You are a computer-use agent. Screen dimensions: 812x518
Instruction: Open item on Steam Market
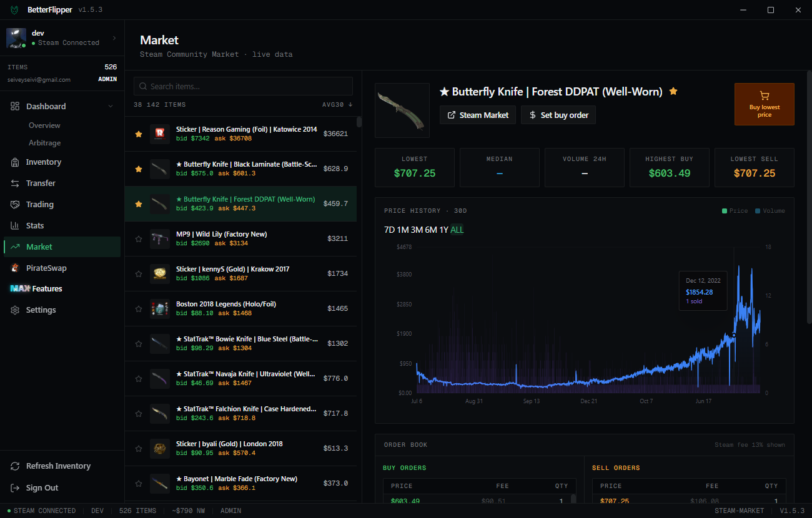click(x=478, y=115)
